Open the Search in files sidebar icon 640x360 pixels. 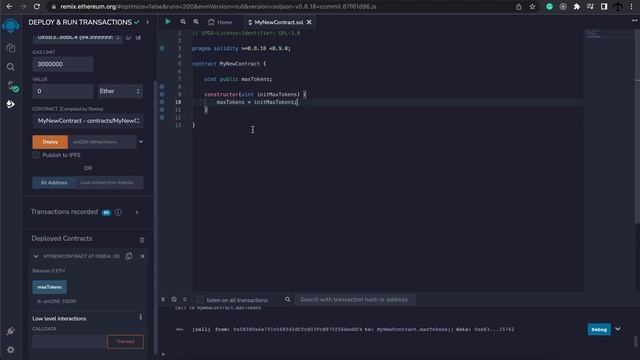pos(11,67)
